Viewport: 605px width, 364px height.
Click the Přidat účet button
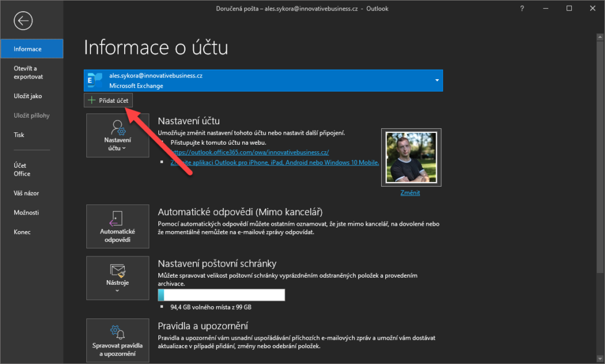[109, 100]
